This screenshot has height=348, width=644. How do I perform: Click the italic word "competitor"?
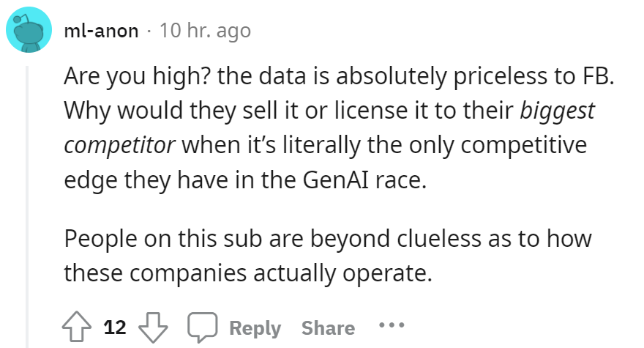[x=119, y=146]
